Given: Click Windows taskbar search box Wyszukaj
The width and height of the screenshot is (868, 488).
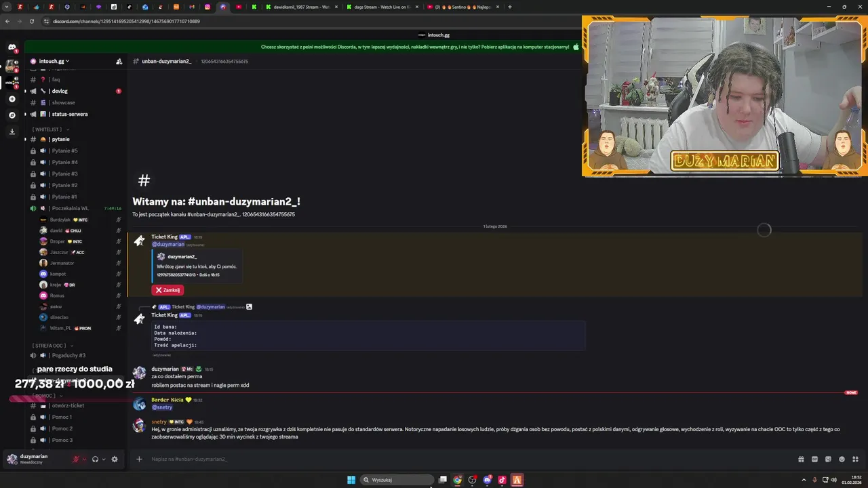Looking at the screenshot, I should tap(397, 480).
